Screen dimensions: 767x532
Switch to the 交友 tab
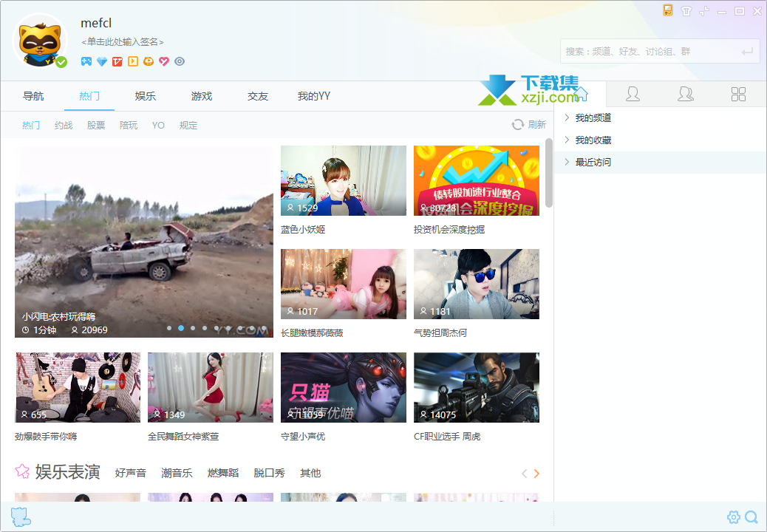pos(258,96)
